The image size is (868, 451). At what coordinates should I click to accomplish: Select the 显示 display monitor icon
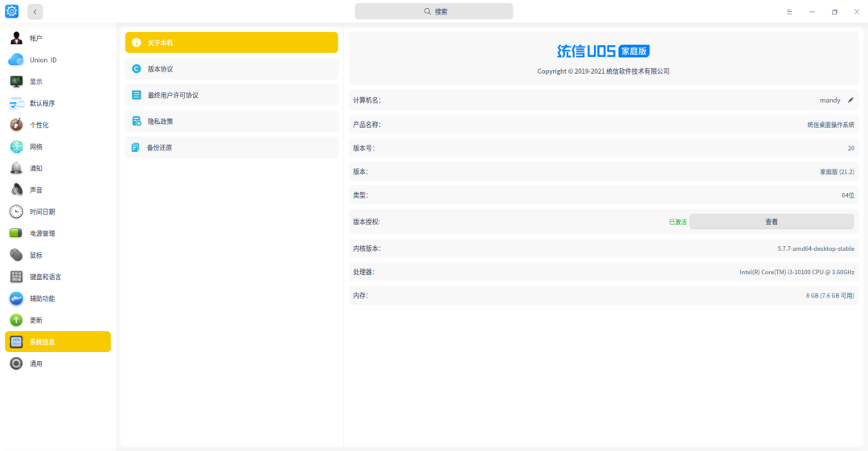pyautogui.click(x=16, y=81)
